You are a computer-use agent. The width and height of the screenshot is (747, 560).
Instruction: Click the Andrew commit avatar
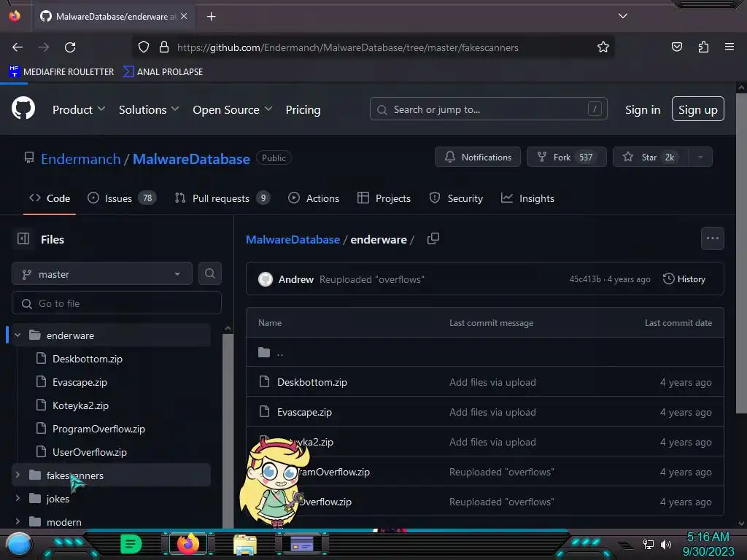(266, 279)
